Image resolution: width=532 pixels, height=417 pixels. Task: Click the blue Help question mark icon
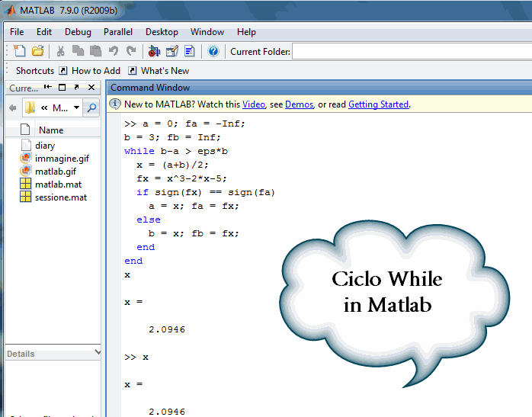(x=213, y=51)
